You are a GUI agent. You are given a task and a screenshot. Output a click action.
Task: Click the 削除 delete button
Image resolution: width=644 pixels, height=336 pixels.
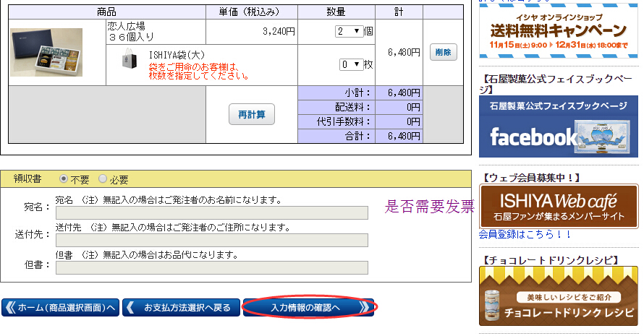(x=443, y=52)
